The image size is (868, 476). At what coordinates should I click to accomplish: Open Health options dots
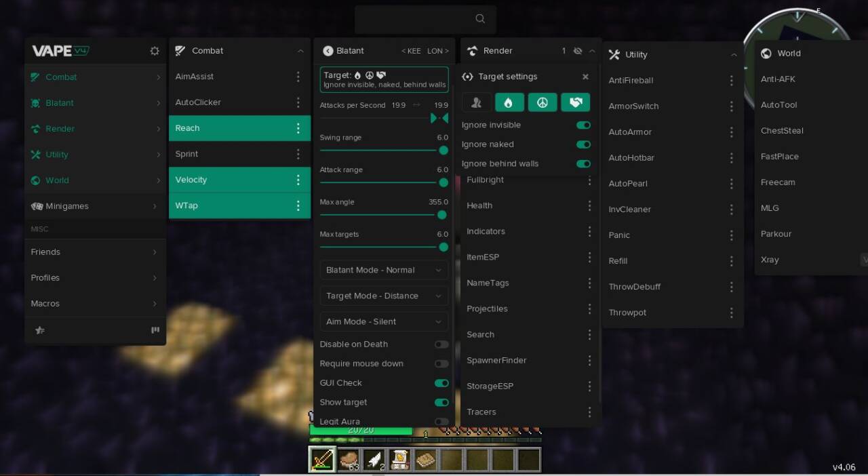pyautogui.click(x=589, y=205)
